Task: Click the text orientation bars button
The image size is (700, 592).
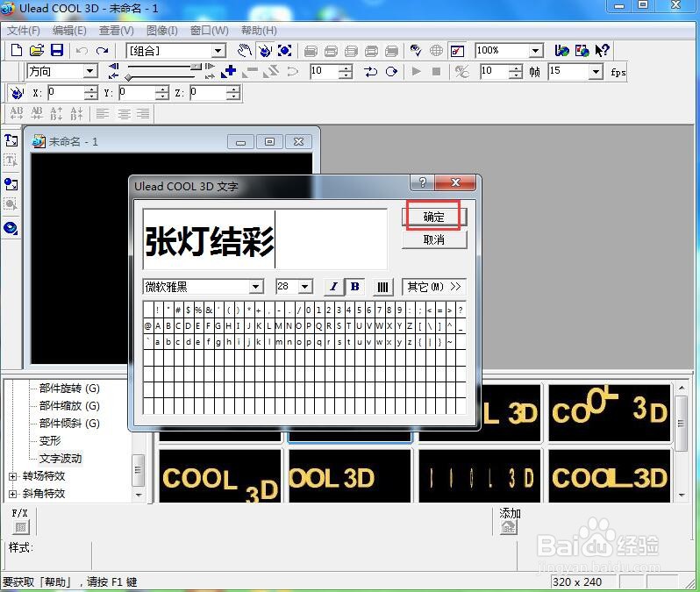Action: [x=383, y=287]
